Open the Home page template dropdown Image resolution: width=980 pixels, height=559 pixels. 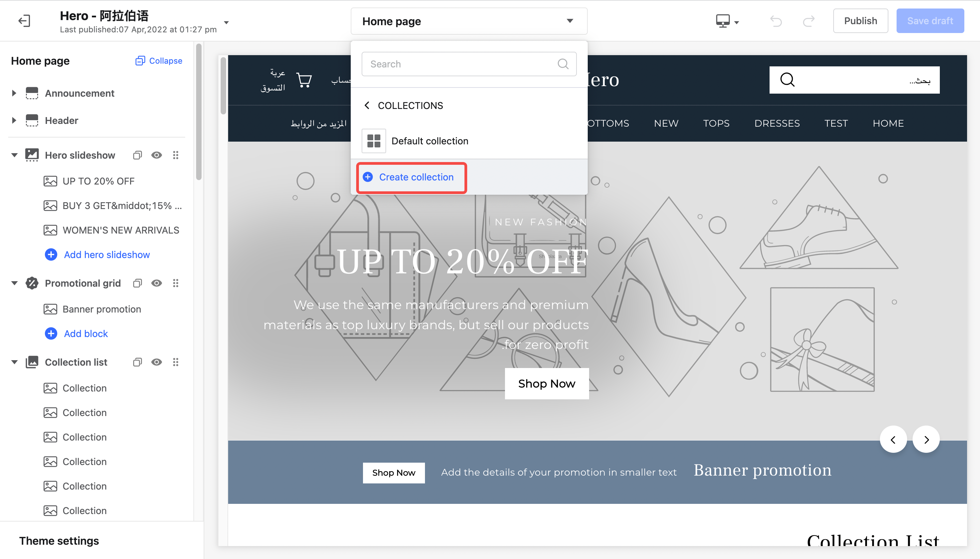(469, 21)
